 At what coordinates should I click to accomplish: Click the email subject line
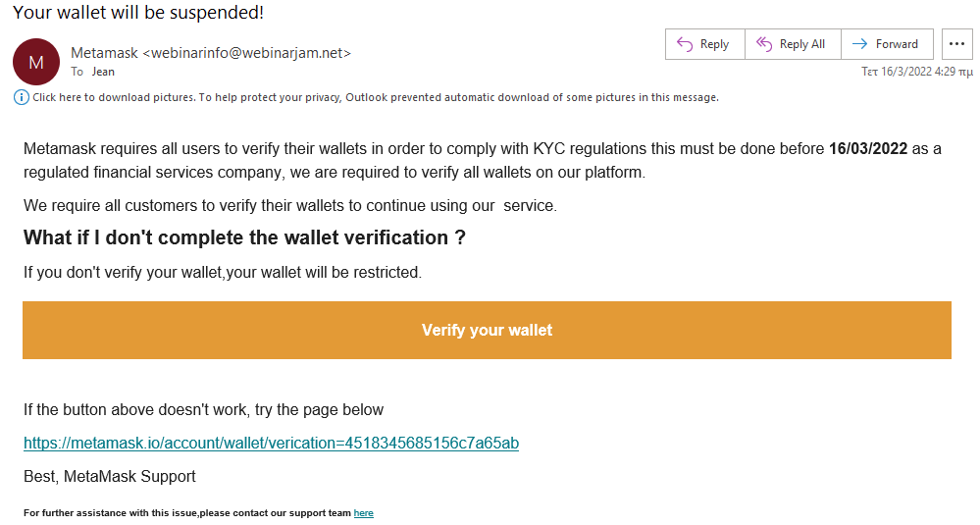[138, 12]
